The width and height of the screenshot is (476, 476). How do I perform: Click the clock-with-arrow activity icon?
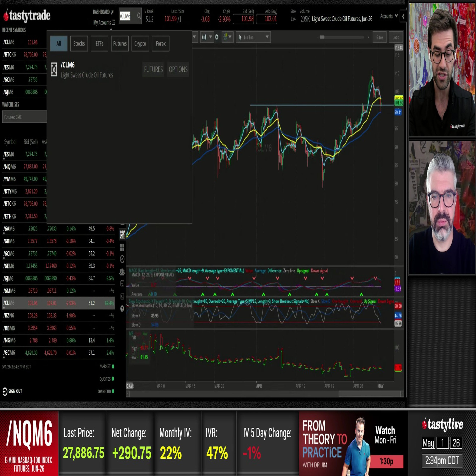pyautogui.click(x=122, y=259)
